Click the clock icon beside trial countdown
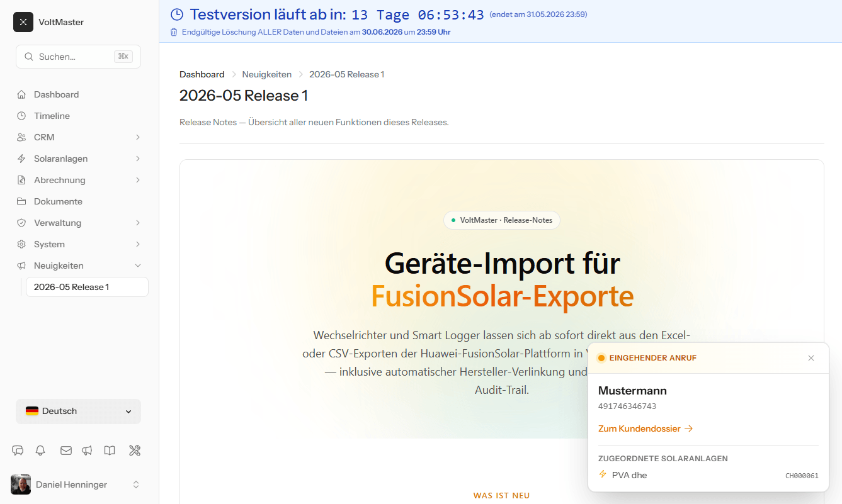 (177, 14)
